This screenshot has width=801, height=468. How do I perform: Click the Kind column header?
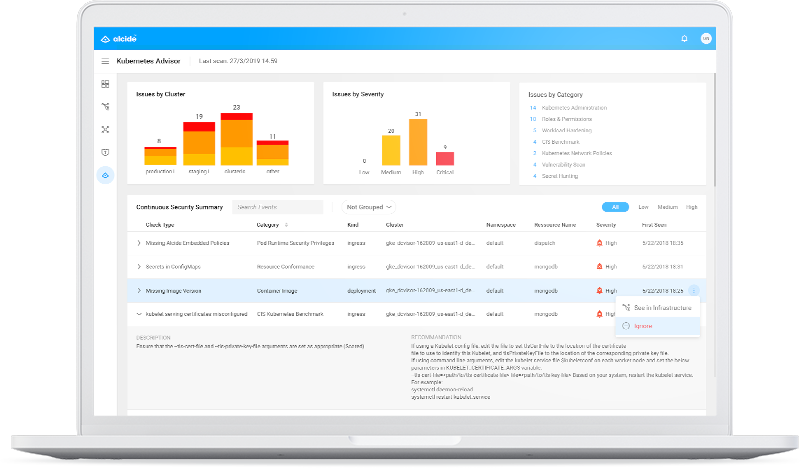point(353,225)
